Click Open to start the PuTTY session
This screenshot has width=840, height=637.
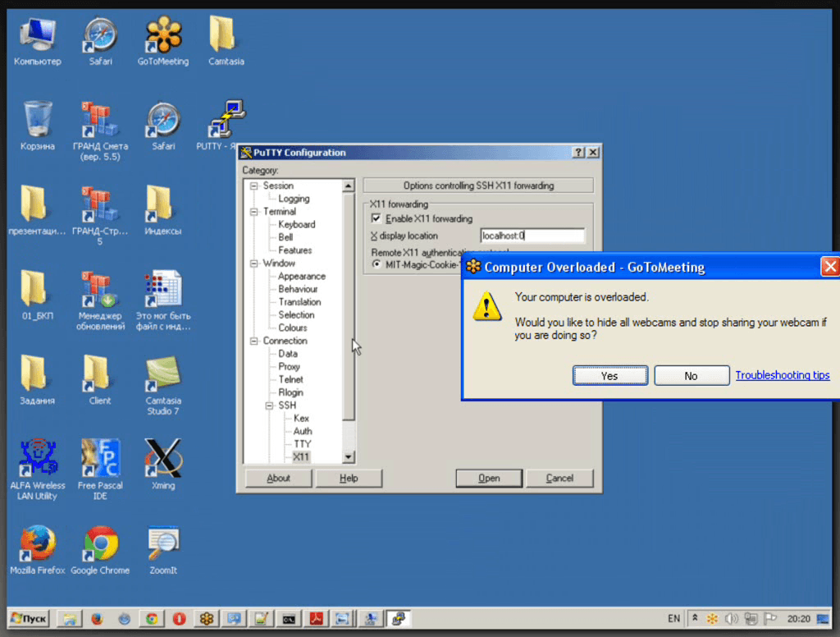[x=489, y=479]
